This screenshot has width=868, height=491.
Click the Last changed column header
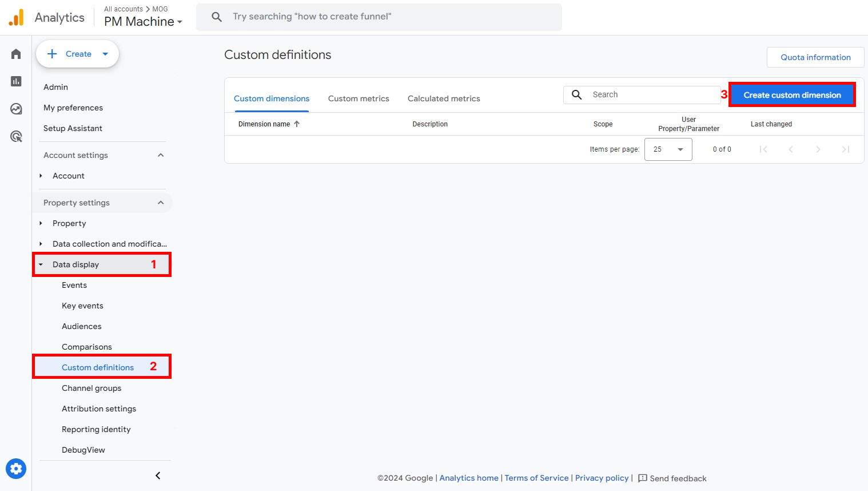pos(771,124)
